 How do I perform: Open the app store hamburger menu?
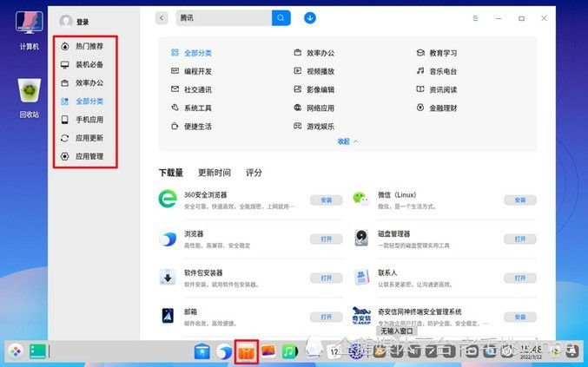[x=475, y=18]
